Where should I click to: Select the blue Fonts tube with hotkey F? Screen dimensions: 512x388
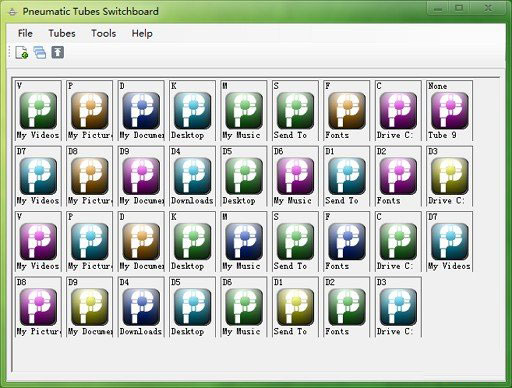pos(346,241)
